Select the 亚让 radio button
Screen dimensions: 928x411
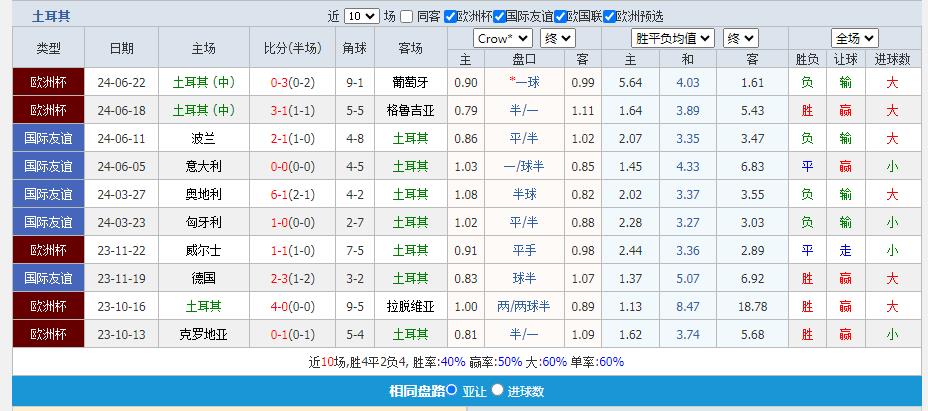pos(452,391)
